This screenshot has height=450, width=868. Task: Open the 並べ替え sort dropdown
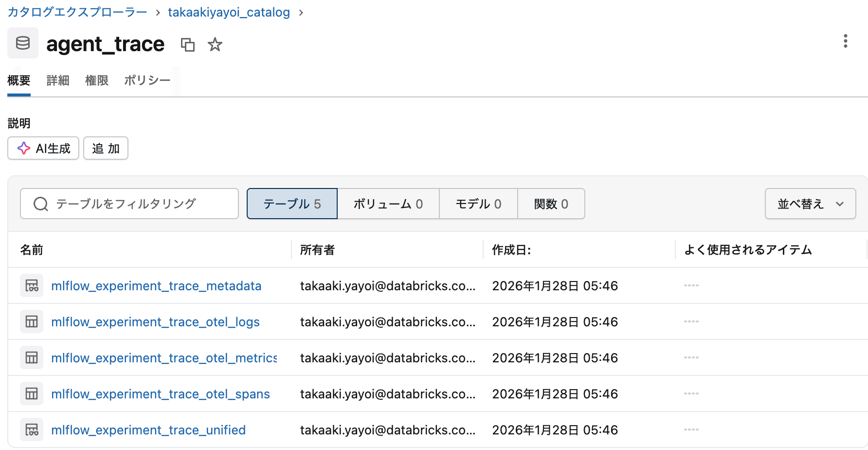[810, 204]
